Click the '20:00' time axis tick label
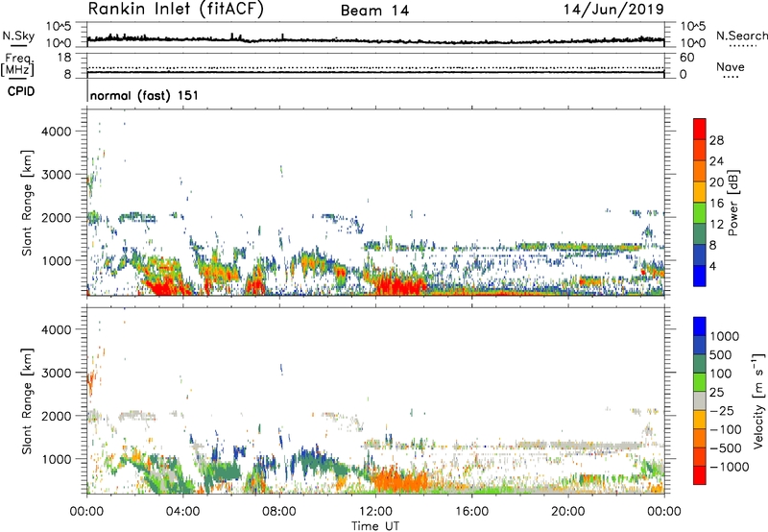The height and width of the screenshot is (532, 768). (567, 512)
